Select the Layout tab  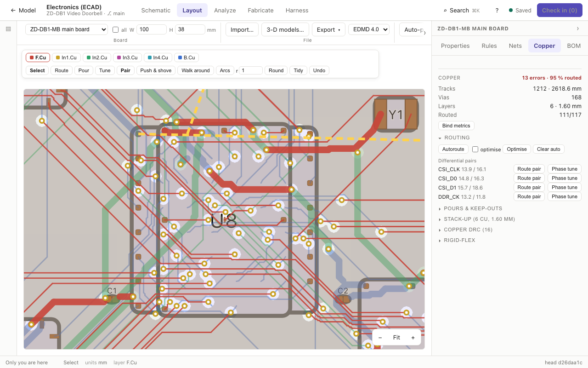[x=192, y=10]
